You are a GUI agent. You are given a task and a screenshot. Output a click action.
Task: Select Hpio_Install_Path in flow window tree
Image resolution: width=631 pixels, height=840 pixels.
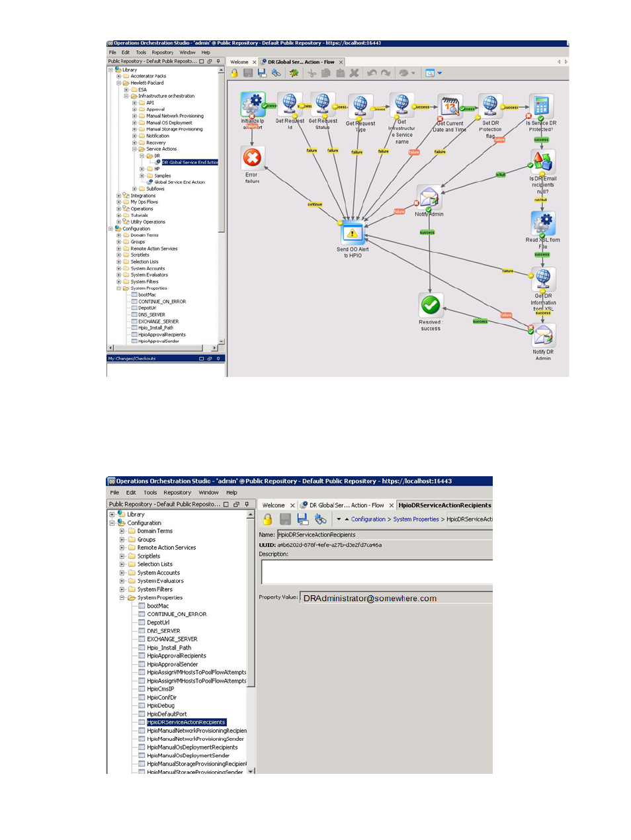click(x=155, y=328)
